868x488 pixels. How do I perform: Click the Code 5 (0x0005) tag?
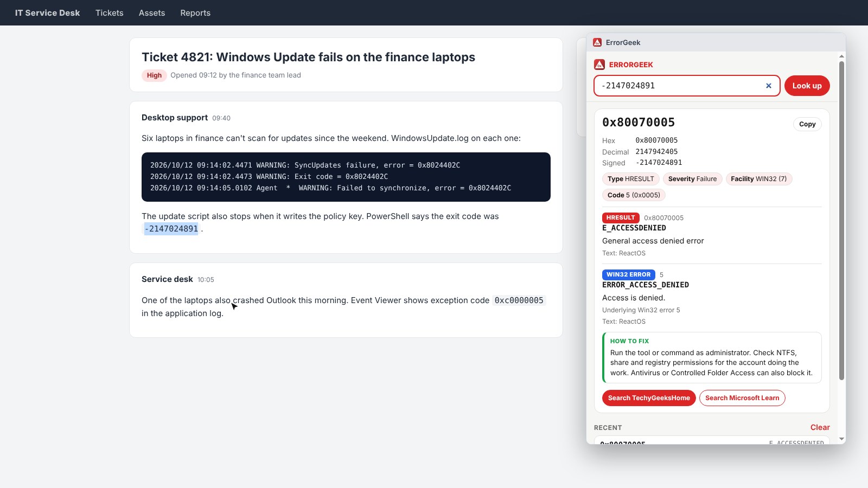634,195
